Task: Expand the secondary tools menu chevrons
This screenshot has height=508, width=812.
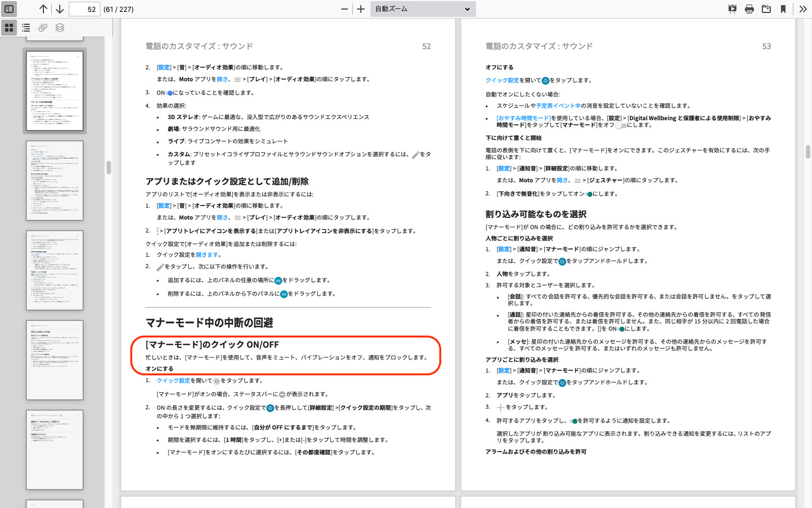Action: pyautogui.click(x=802, y=9)
